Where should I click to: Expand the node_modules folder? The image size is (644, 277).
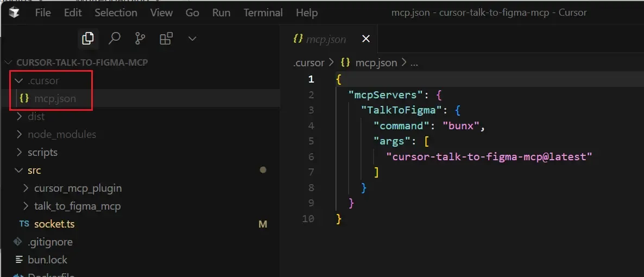(x=61, y=134)
